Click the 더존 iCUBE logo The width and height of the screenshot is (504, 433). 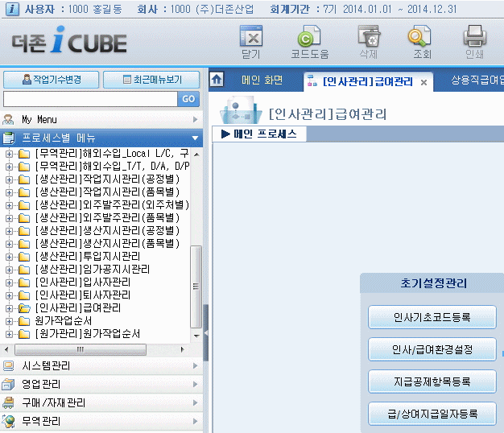(69, 40)
